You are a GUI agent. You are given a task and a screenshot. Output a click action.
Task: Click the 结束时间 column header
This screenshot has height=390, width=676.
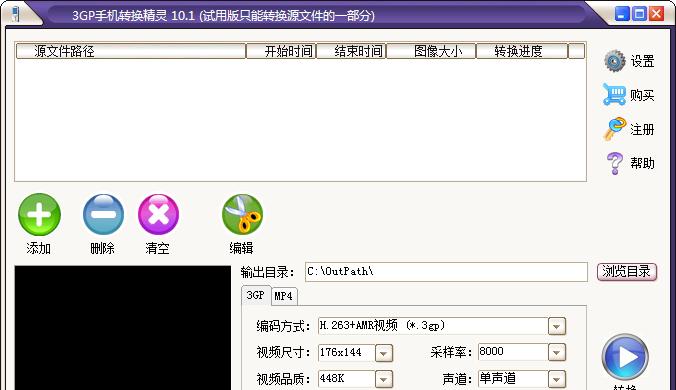pos(351,51)
